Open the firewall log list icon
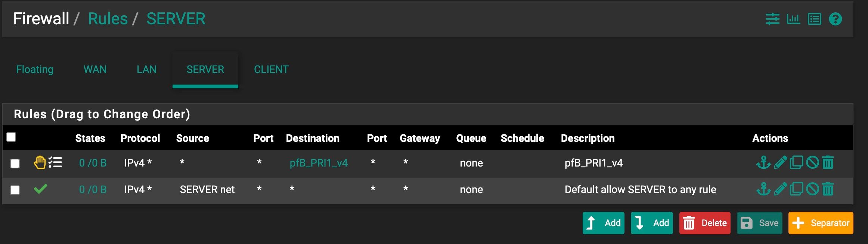Viewport: 868px width, 244px height. coord(814,19)
